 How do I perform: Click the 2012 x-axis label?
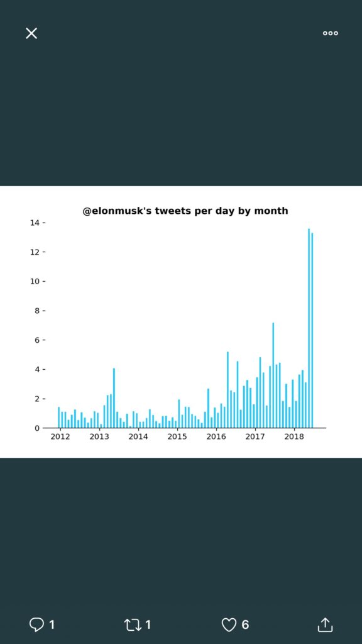click(x=61, y=436)
